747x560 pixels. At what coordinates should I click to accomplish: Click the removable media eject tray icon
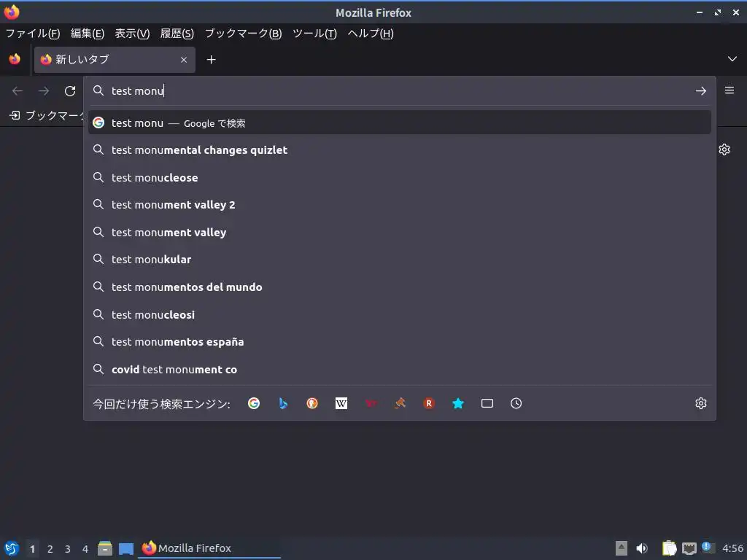click(622, 548)
